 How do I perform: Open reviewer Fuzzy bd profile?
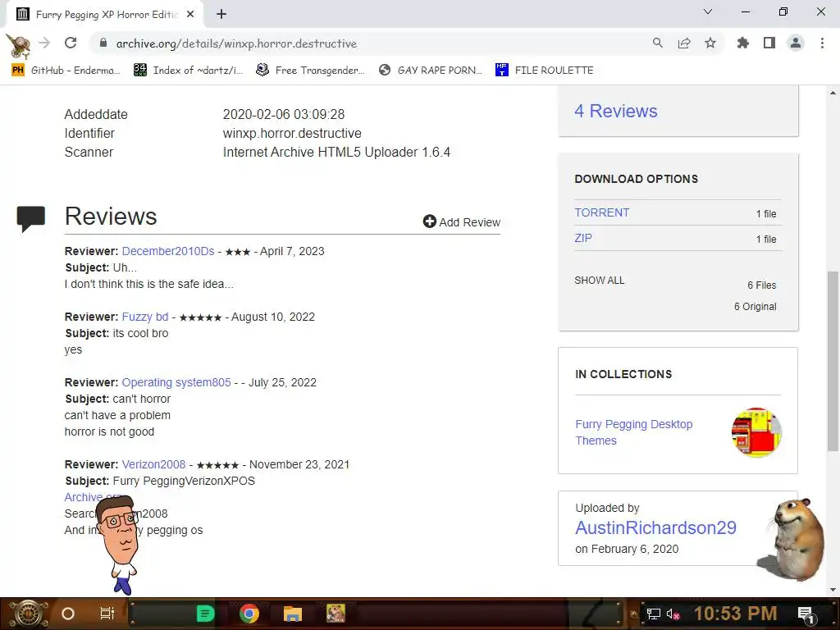point(144,317)
